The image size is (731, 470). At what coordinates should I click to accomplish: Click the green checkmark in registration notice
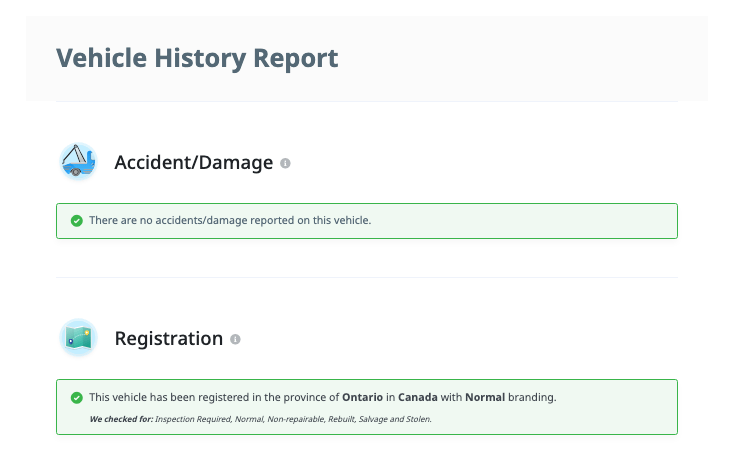pos(76,398)
